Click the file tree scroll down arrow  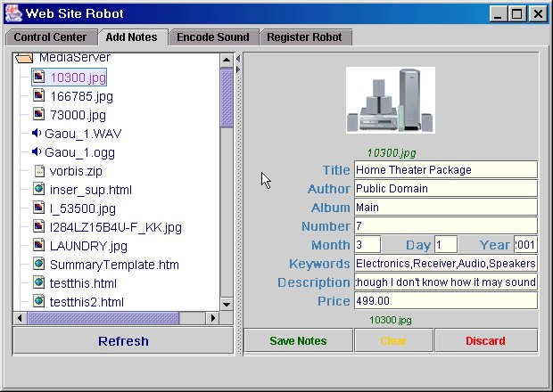[227, 303]
